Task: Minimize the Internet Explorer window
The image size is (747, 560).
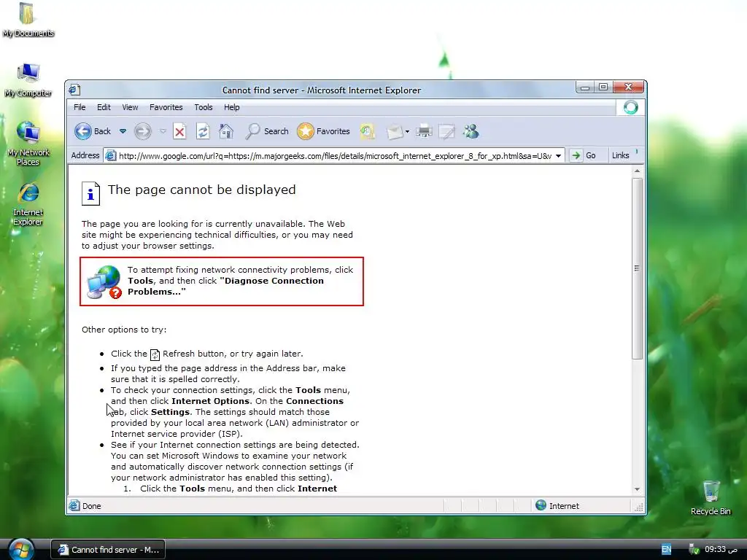Action: (585, 87)
